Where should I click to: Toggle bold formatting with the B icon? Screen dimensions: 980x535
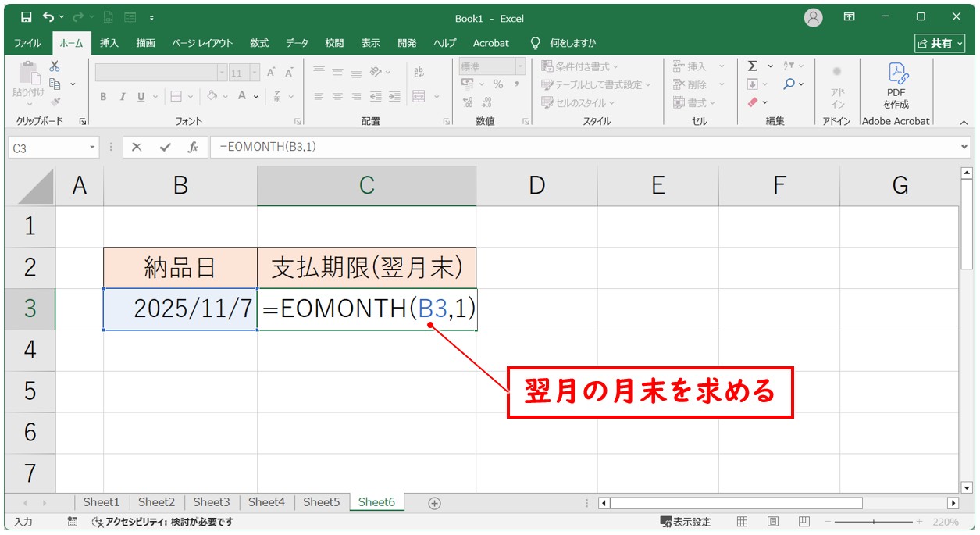(103, 97)
